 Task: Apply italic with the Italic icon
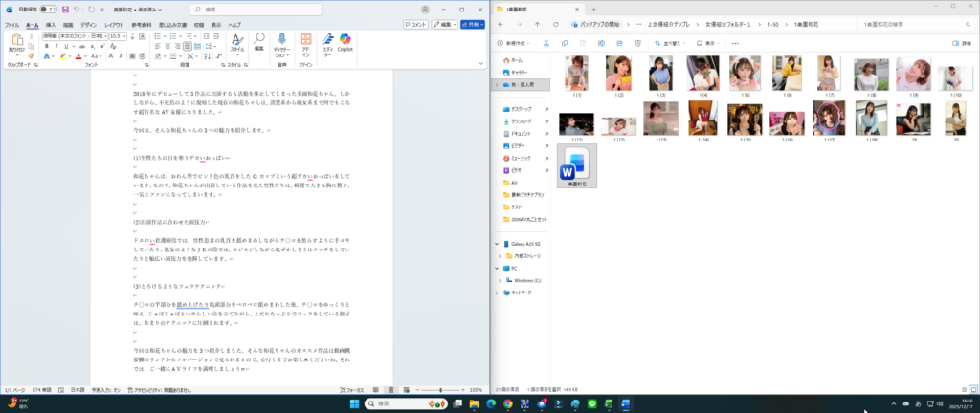click(x=56, y=46)
